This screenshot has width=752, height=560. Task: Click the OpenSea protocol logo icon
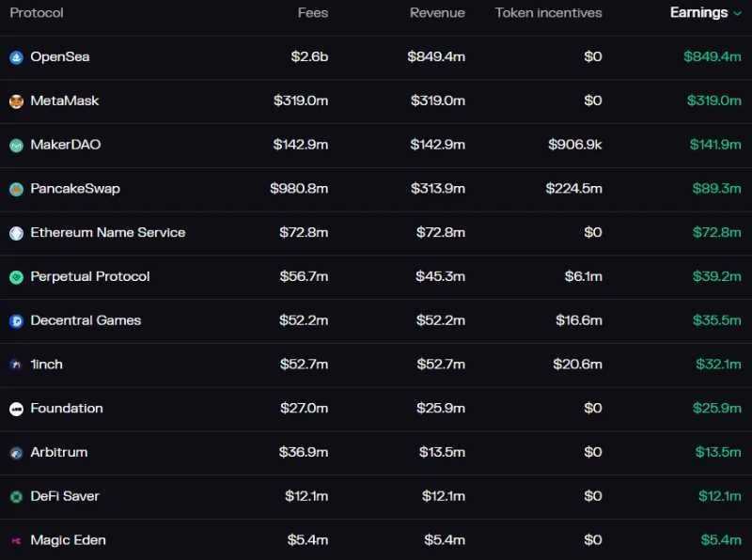point(16,57)
